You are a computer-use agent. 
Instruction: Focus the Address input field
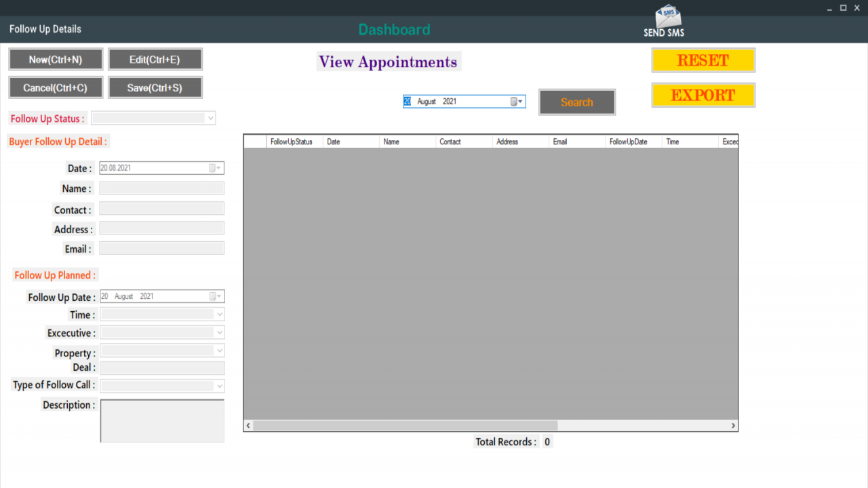click(161, 228)
